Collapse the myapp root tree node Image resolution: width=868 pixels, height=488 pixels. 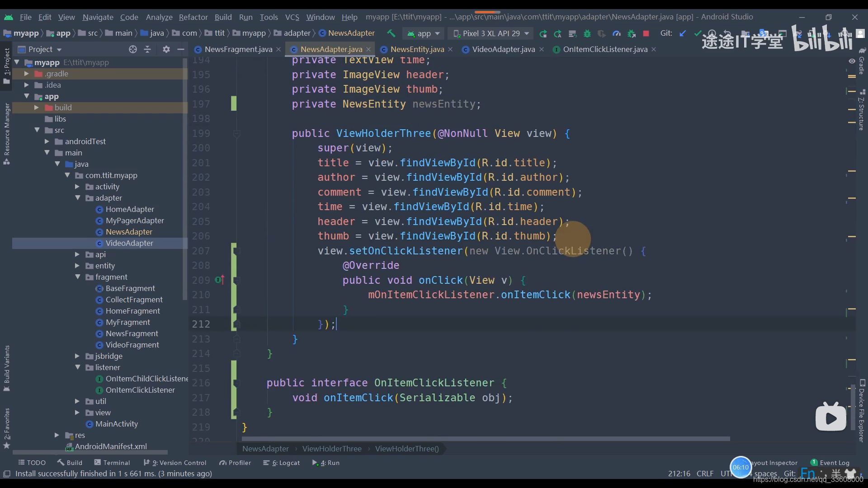(x=17, y=62)
